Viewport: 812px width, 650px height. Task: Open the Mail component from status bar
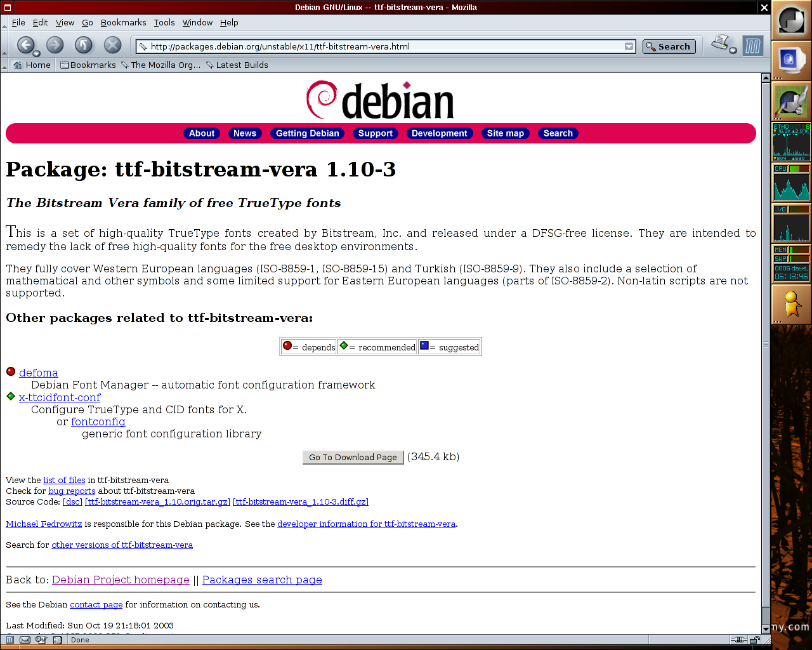coord(25,640)
